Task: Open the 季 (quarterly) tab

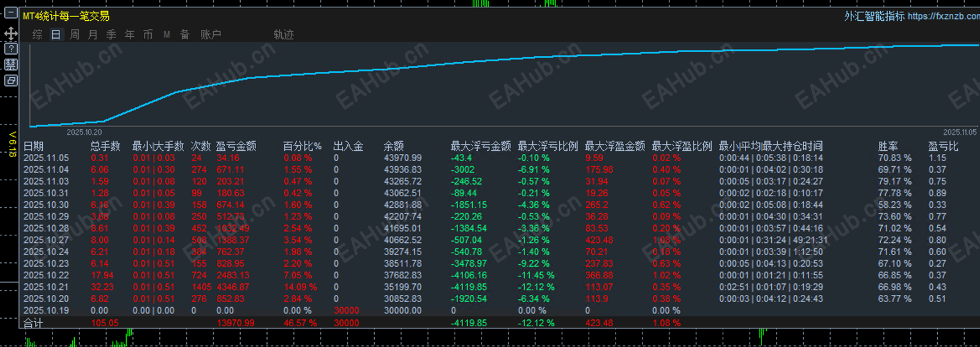Action: click(x=111, y=34)
